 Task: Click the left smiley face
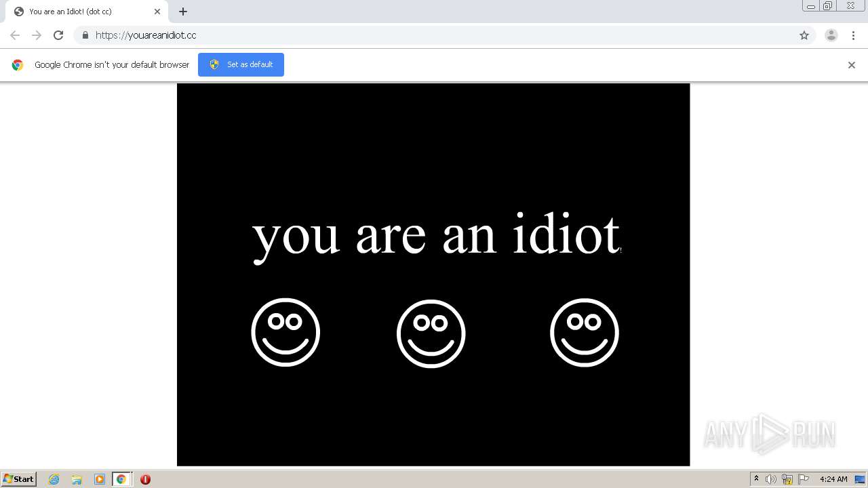click(x=285, y=333)
